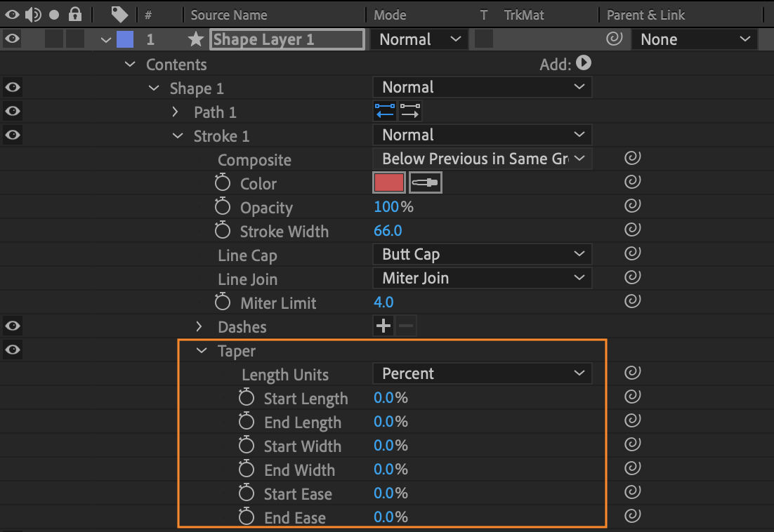Open the Line Cap dropdown showing Butt Cap
Image resolution: width=774 pixels, height=532 pixels.
coord(482,254)
